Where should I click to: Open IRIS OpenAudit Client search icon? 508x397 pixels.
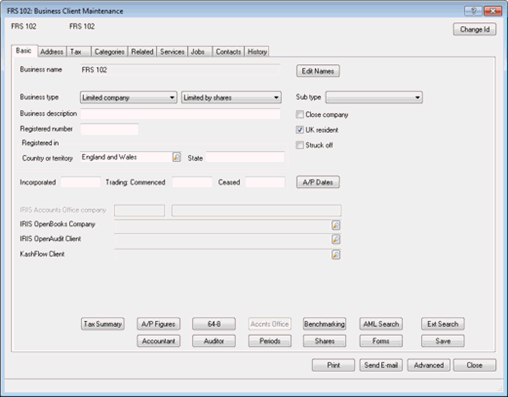click(336, 239)
